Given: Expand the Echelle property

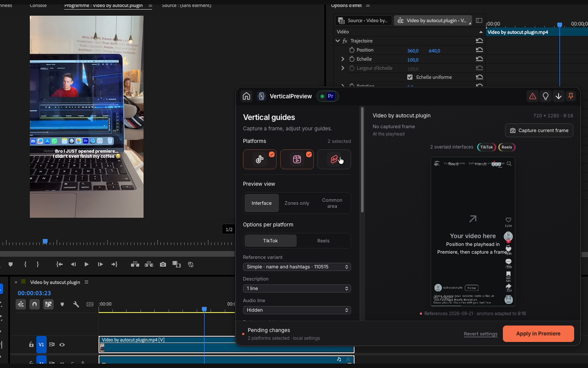Looking at the screenshot, I should (343, 59).
